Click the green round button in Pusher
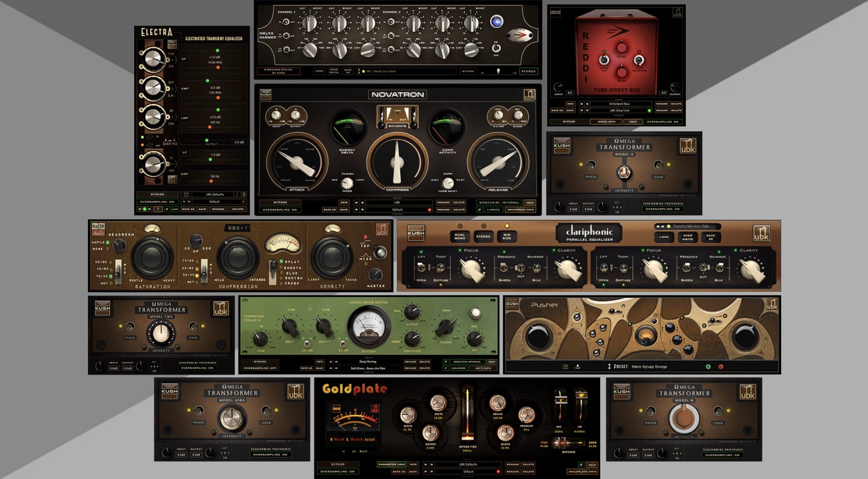The height and width of the screenshot is (479, 868). click(708, 367)
